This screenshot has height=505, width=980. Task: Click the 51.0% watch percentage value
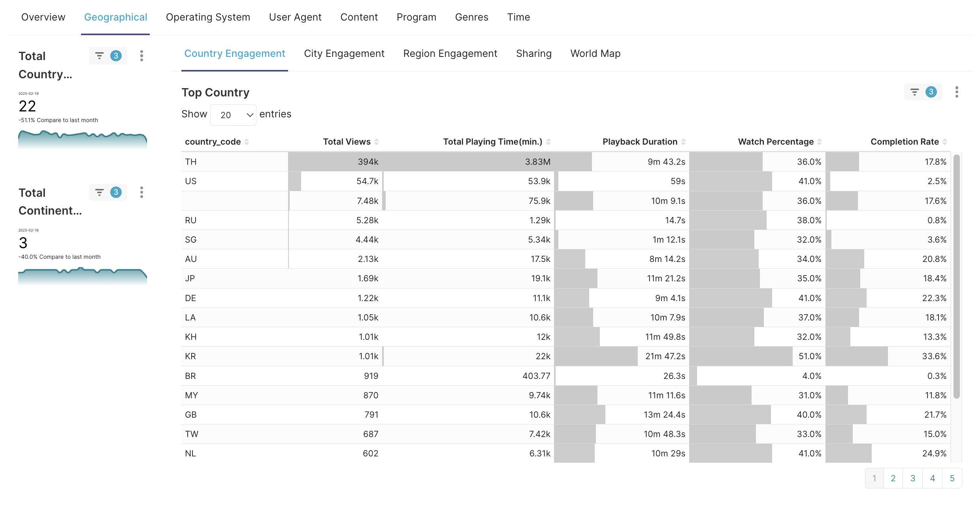pos(810,356)
